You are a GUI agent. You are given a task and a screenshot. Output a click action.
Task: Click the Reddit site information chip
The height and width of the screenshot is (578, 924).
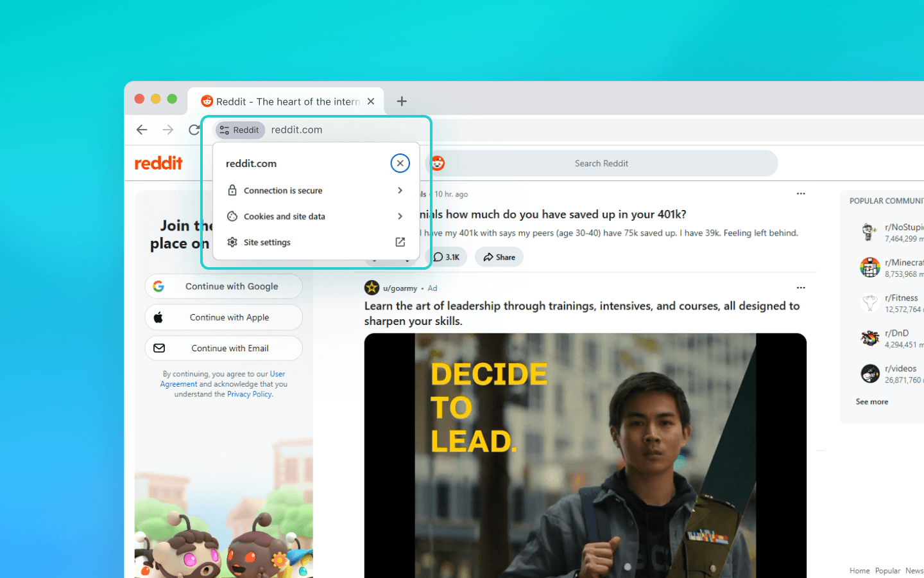click(x=240, y=130)
